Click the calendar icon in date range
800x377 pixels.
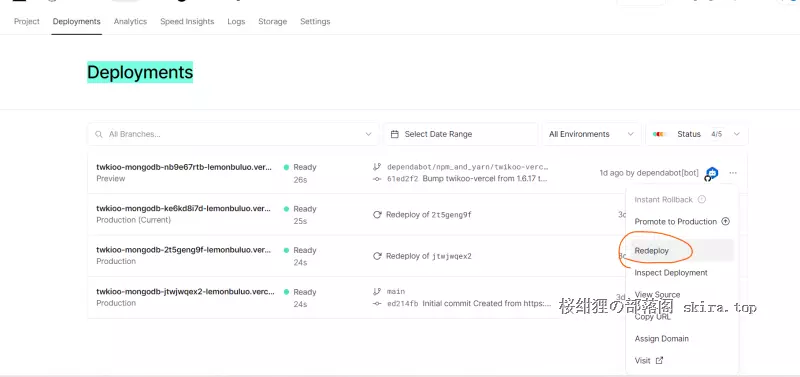394,134
